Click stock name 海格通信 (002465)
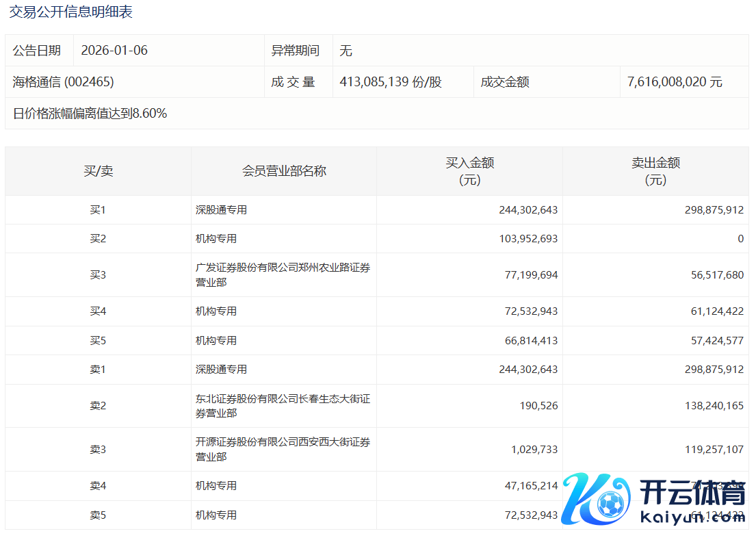756x540 pixels. pos(63,82)
